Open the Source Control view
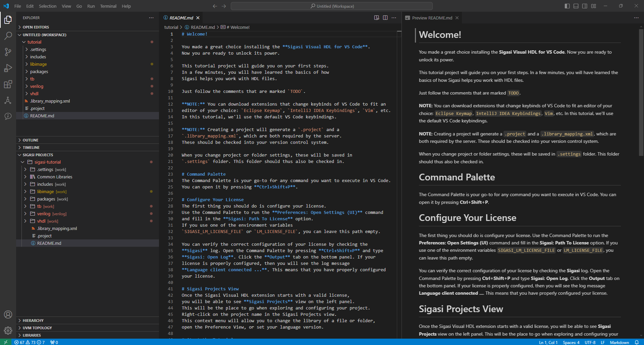The width and height of the screenshot is (644, 345). pos(8,52)
